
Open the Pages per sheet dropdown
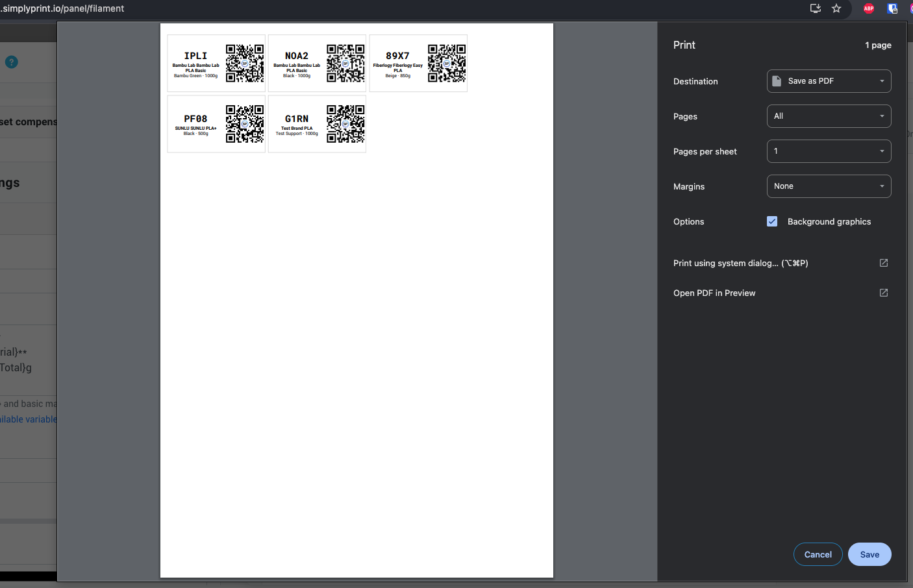click(829, 151)
